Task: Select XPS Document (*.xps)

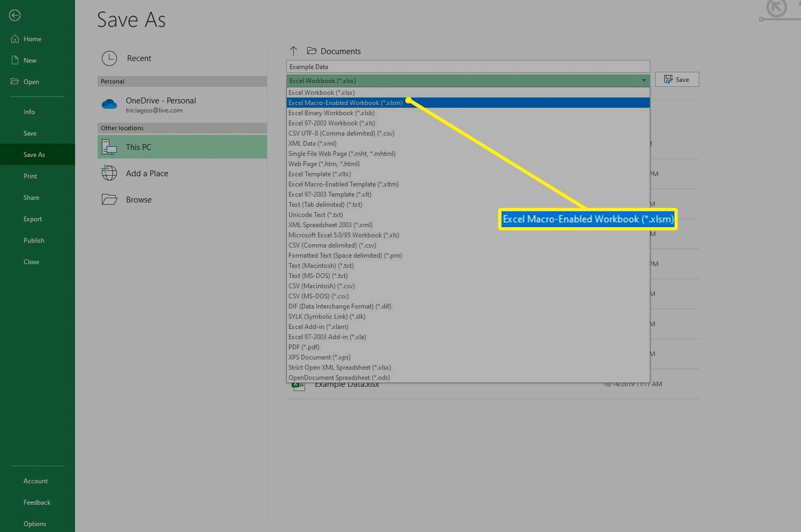Action: pyautogui.click(x=468, y=357)
